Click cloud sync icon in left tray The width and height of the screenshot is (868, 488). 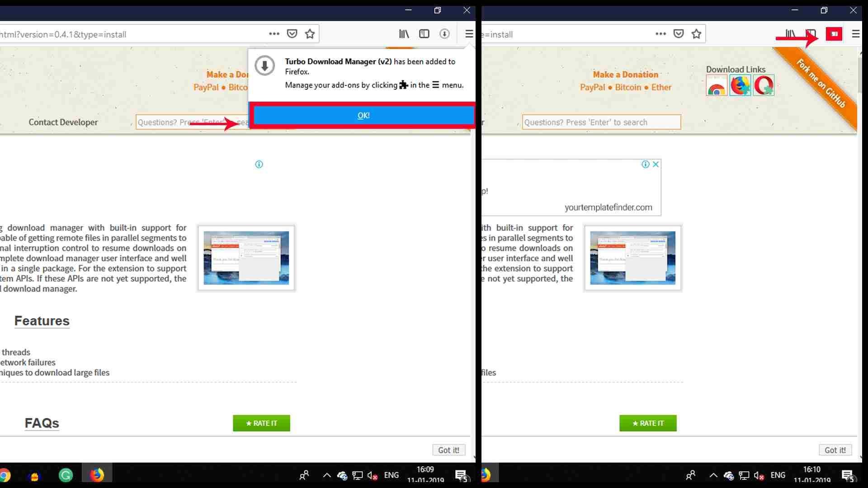pos(342,476)
